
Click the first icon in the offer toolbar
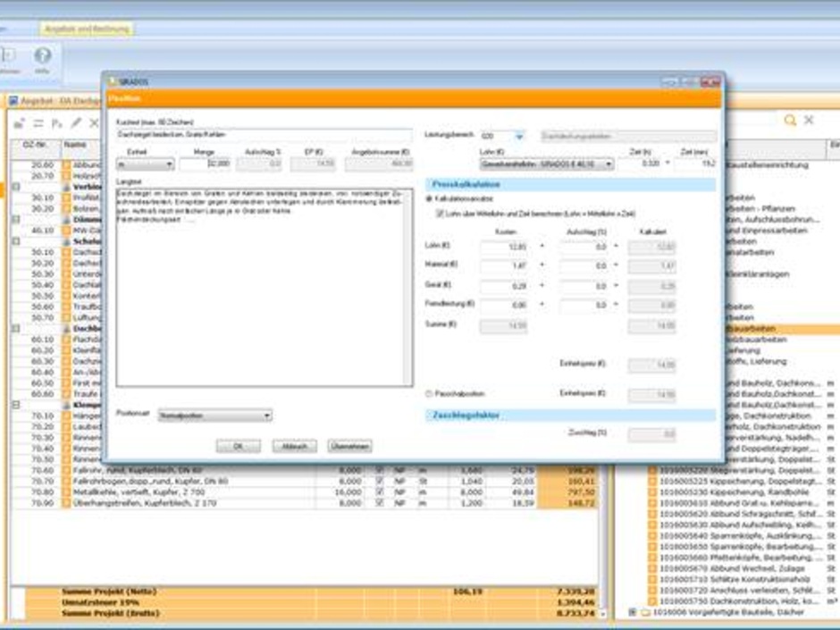coord(18,123)
